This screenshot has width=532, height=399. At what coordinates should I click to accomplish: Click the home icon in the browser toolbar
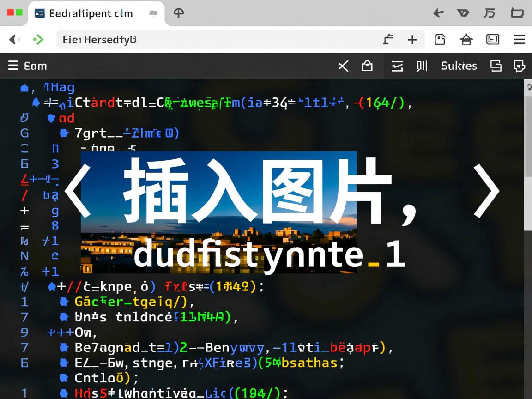[x=466, y=40]
